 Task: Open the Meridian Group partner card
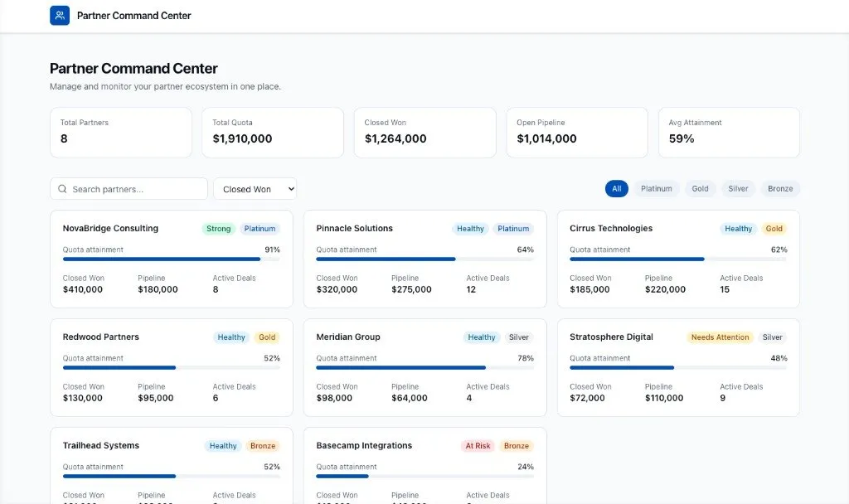[x=425, y=367]
